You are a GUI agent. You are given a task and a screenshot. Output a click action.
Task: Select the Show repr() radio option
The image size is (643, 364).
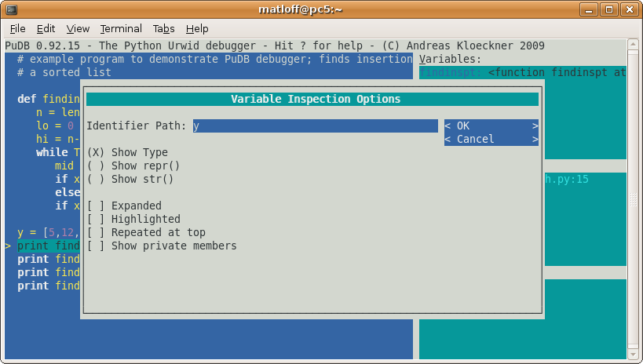click(96, 166)
